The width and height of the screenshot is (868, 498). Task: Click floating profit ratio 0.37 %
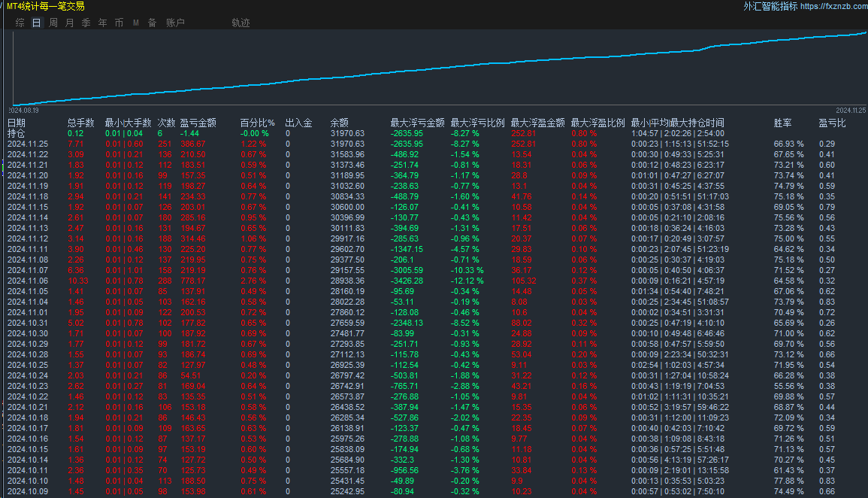point(584,281)
